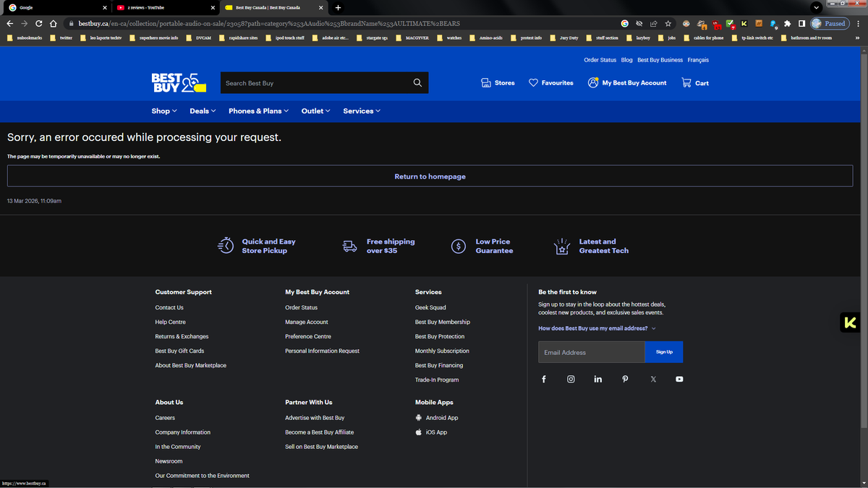Open Best Buy Business link
The width and height of the screenshot is (868, 488).
click(x=660, y=60)
